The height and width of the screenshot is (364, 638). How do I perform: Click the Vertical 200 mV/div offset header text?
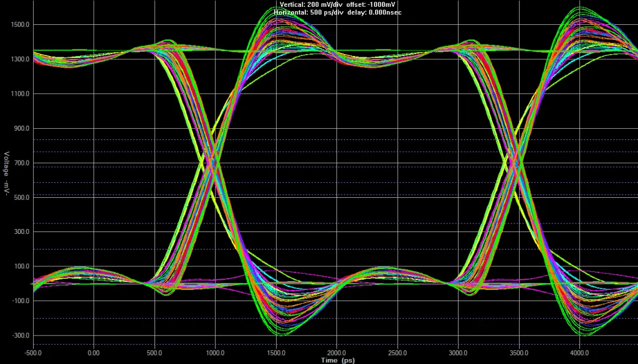[337, 4]
